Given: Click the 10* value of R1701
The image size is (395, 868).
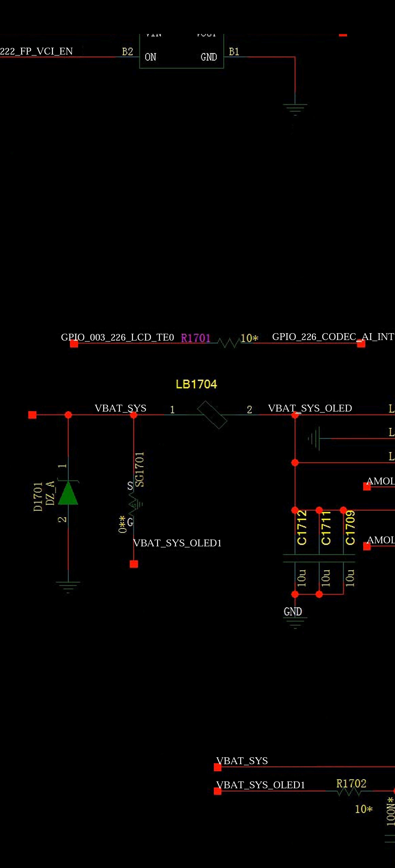Looking at the screenshot, I should [249, 338].
